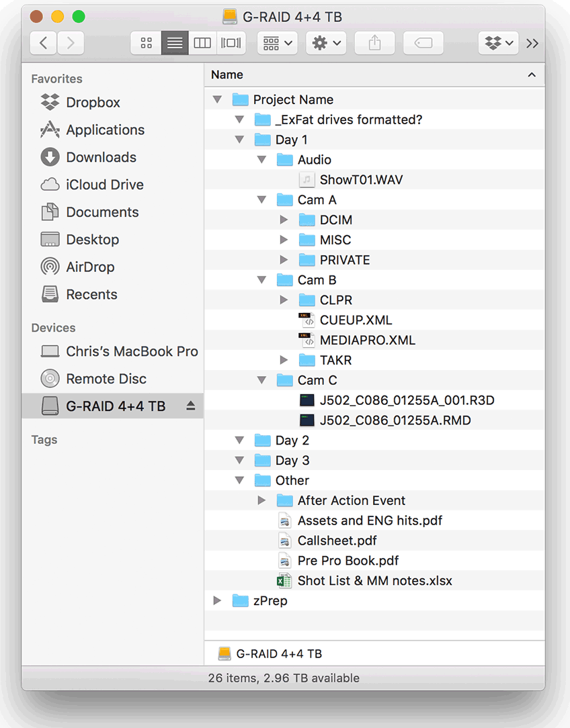
Task: Click the Edit Tags toolbar icon
Action: [x=423, y=43]
